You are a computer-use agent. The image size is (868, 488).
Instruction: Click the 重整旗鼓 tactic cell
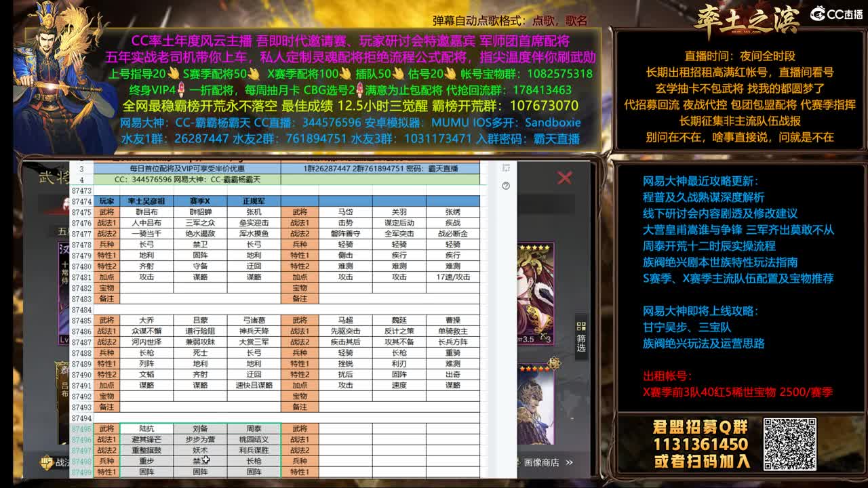pyautogui.click(x=146, y=451)
